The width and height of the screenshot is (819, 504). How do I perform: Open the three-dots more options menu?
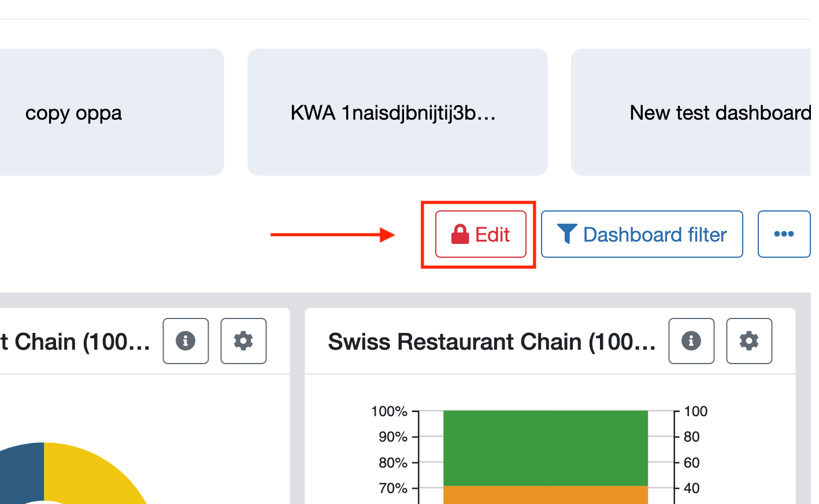784,234
